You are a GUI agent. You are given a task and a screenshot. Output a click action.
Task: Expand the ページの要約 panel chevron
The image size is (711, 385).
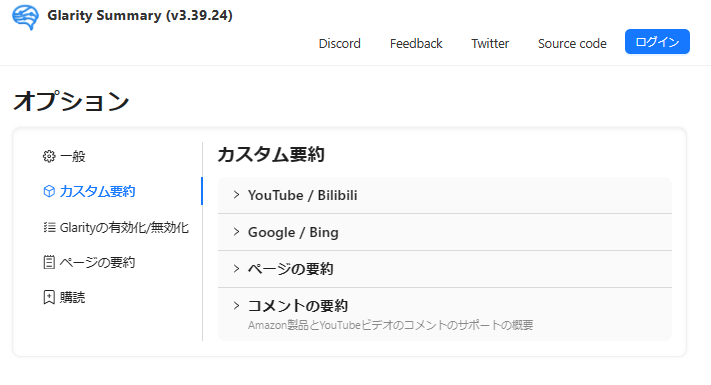tap(236, 269)
